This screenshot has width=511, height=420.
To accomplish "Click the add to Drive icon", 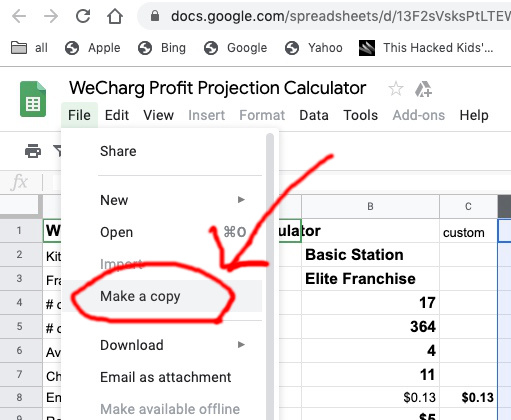I will (423, 89).
